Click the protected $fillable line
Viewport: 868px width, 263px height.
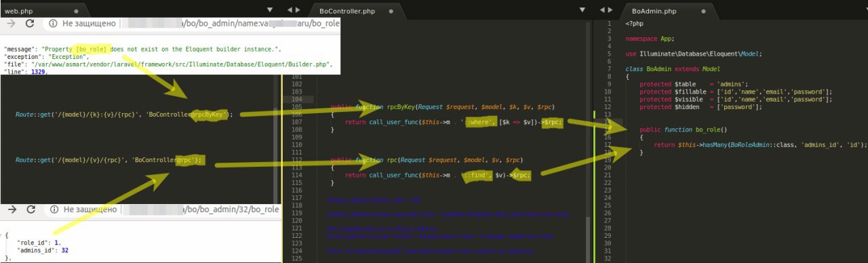736,92
